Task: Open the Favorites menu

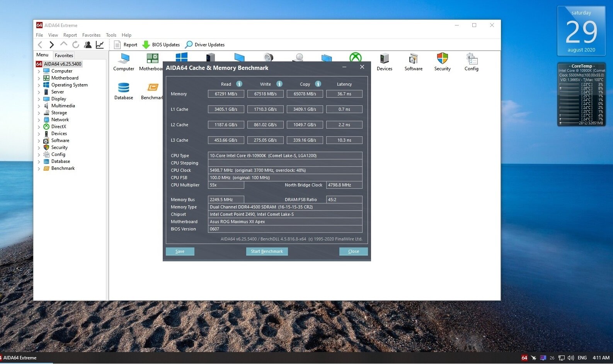Action: pyautogui.click(x=91, y=35)
